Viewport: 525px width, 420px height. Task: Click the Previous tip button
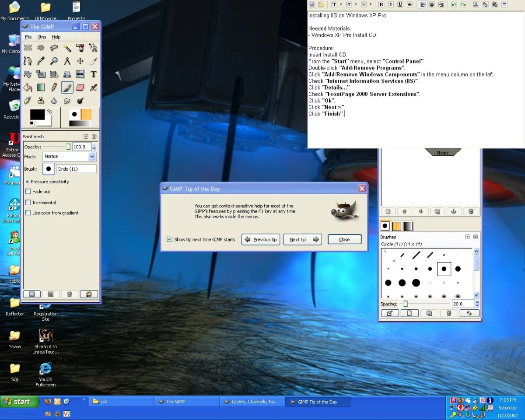(261, 239)
